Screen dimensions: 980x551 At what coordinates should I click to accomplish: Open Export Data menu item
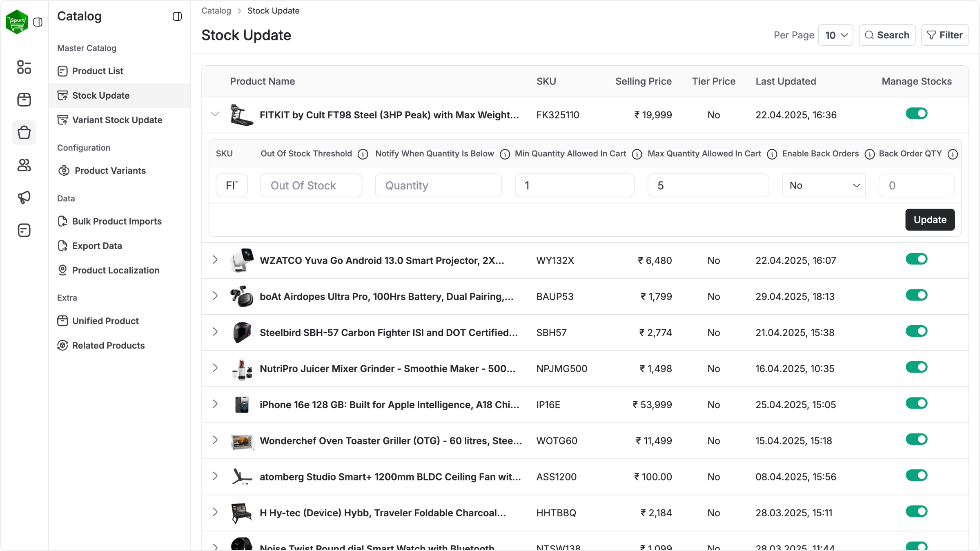pos(119,246)
